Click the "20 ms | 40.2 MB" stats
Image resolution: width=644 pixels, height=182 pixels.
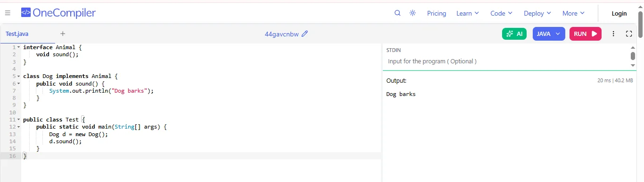tap(615, 81)
